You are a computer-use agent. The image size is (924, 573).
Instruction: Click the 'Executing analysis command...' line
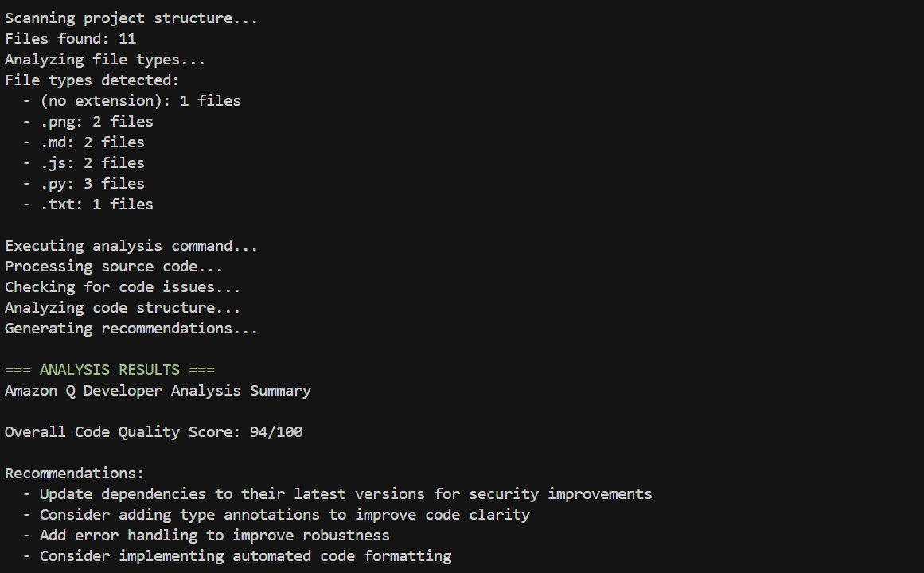[131, 246]
